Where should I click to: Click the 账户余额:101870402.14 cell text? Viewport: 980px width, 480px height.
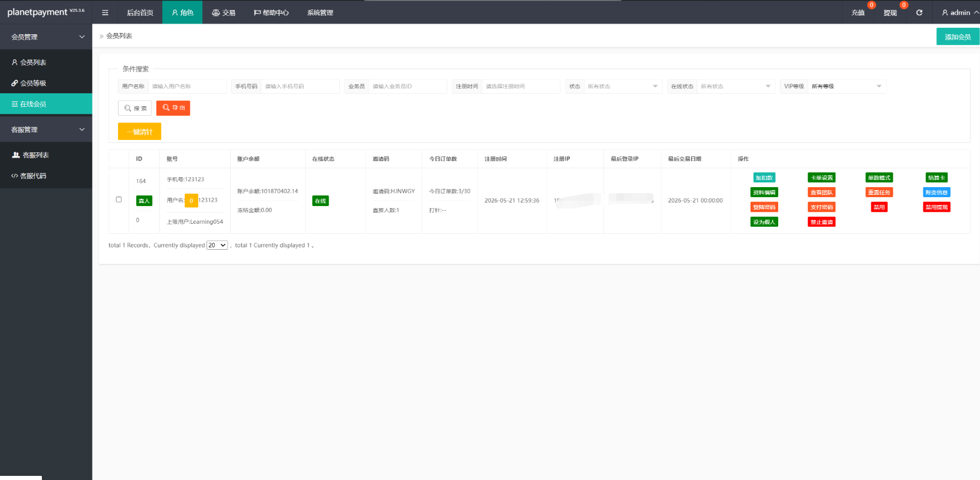[267, 191]
